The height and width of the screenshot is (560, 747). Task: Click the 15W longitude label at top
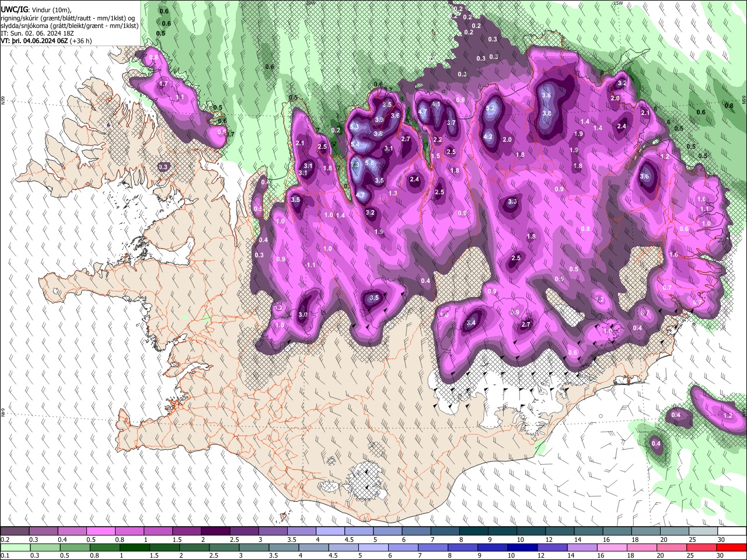pos(618,3)
